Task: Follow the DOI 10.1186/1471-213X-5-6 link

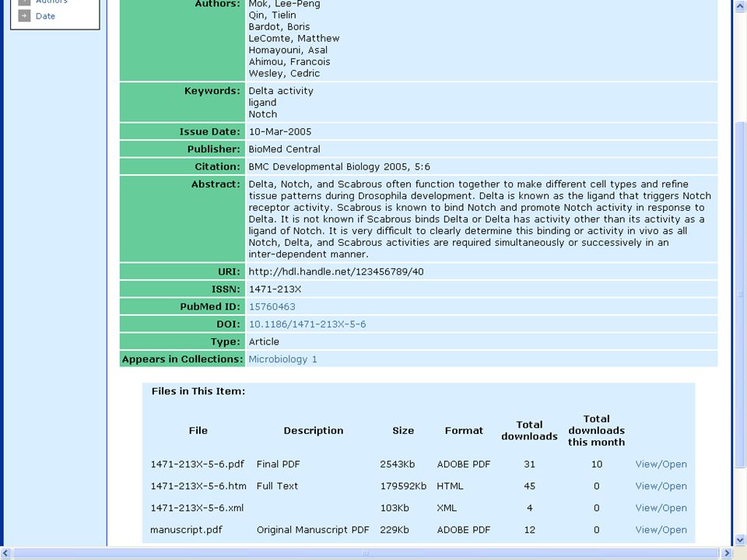Action: tap(307, 324)
